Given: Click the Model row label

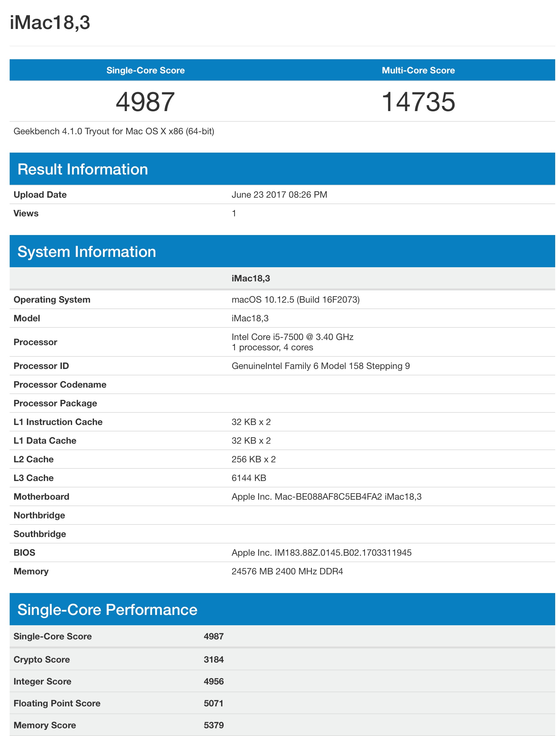Looking at the screenshot, I should (27, 318).
